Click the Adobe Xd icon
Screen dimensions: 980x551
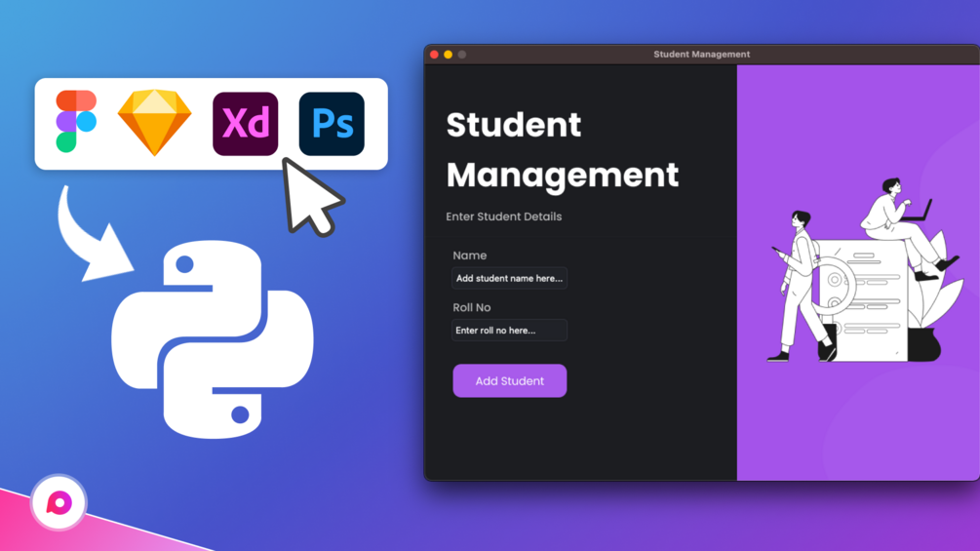pos(245,124)
